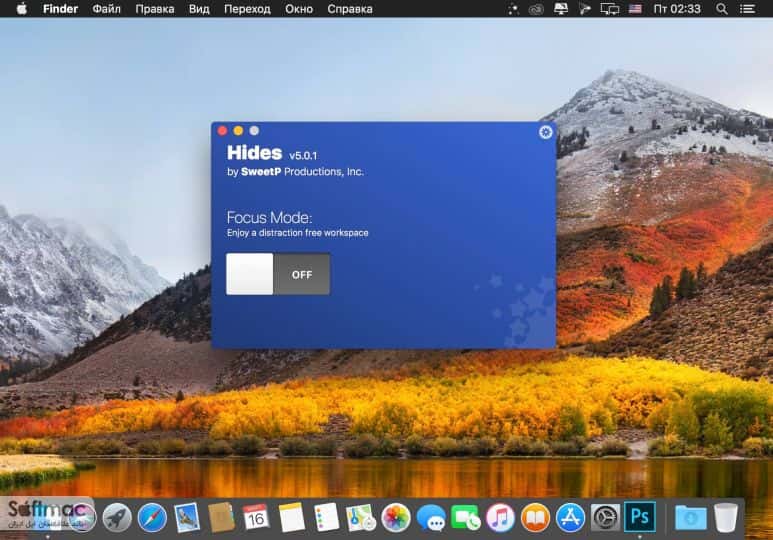Viewport: 773px width, 540px height.
Task: Open the Downloads folder stack
Action: (690, 518)
